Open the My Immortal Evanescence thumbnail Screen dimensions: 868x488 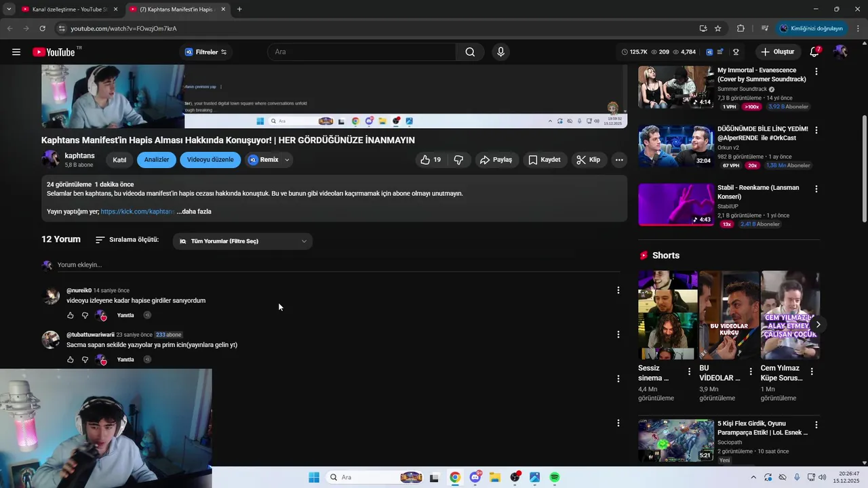[676, 87]
